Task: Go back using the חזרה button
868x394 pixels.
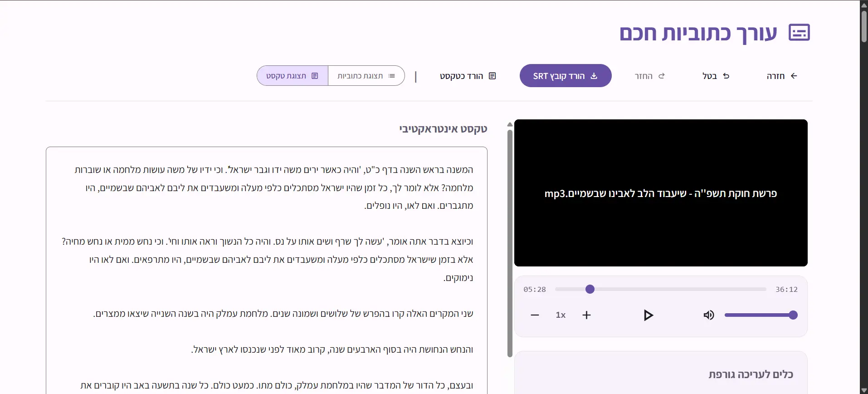Action: click(x=782, y=76)
